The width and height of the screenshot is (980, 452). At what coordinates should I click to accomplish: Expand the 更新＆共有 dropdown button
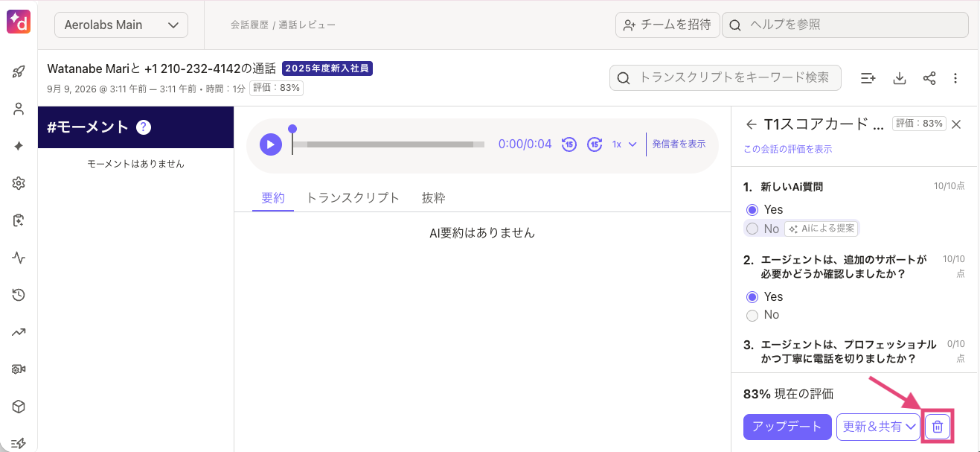click(x=878, y=427)
